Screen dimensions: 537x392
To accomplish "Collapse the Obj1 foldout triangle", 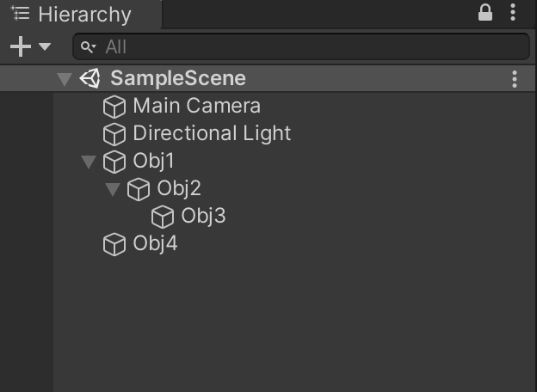I will 89,162.
